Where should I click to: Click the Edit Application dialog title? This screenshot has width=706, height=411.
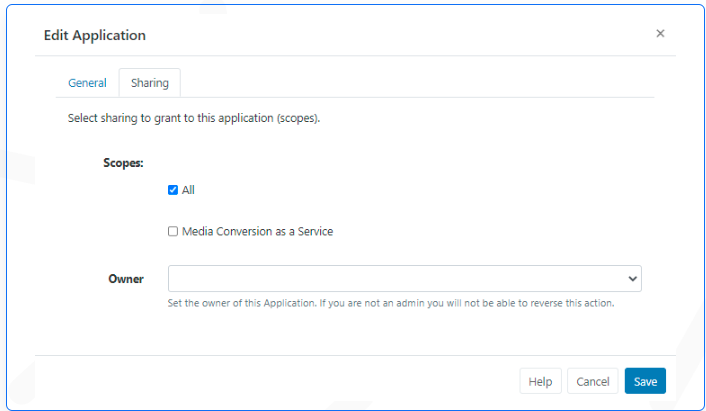[95, 35]
